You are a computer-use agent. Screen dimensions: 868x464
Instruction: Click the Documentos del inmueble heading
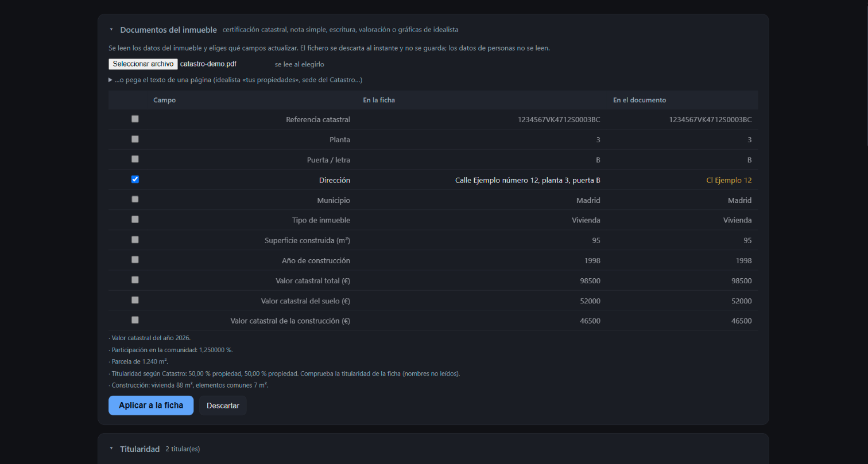click(168, 30)
